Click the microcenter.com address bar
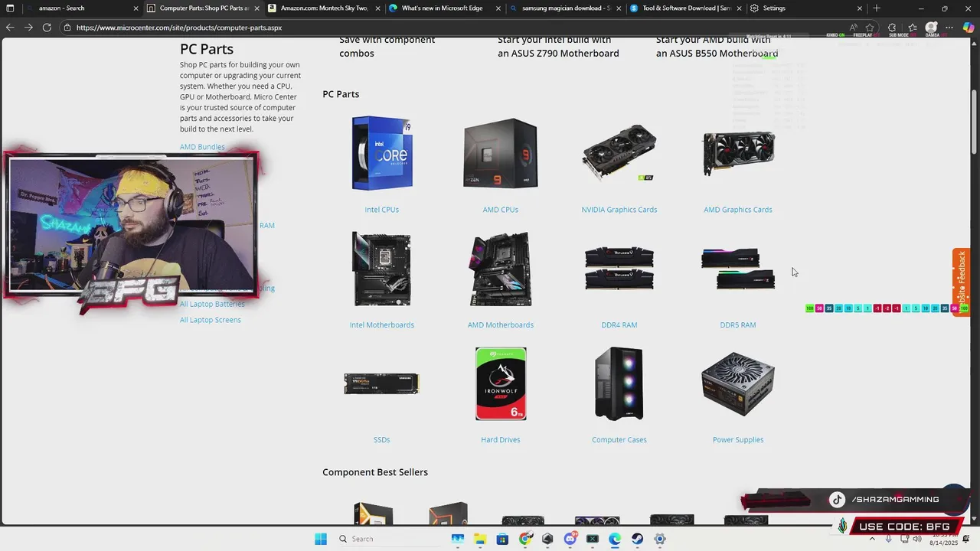The image size is (980, 551). tap(452, 28)
